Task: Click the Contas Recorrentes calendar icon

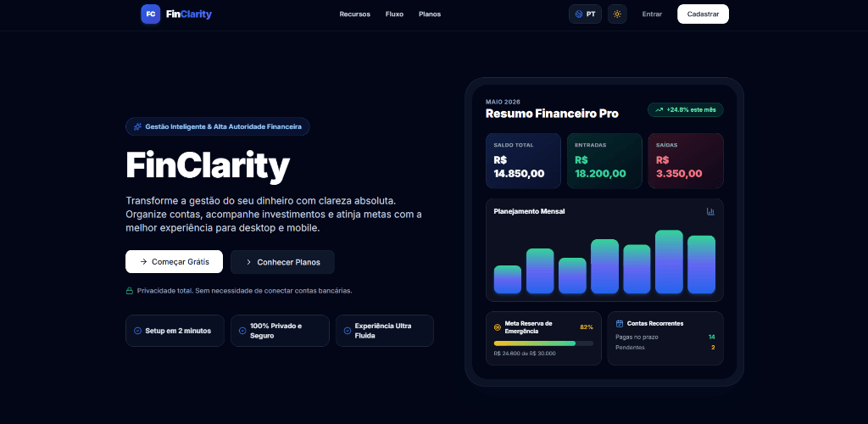Action: [620, 323]
